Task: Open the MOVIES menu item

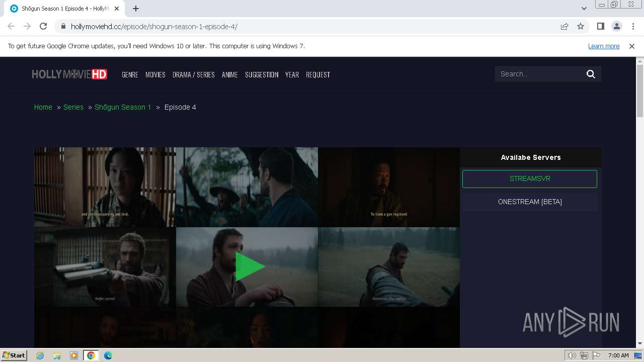Action: [x=155, y=74]
